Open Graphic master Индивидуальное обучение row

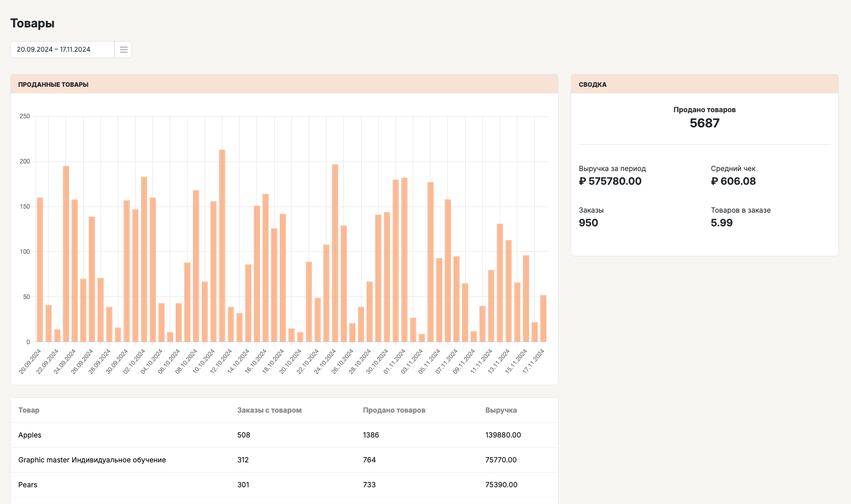(x=92, y=460)
